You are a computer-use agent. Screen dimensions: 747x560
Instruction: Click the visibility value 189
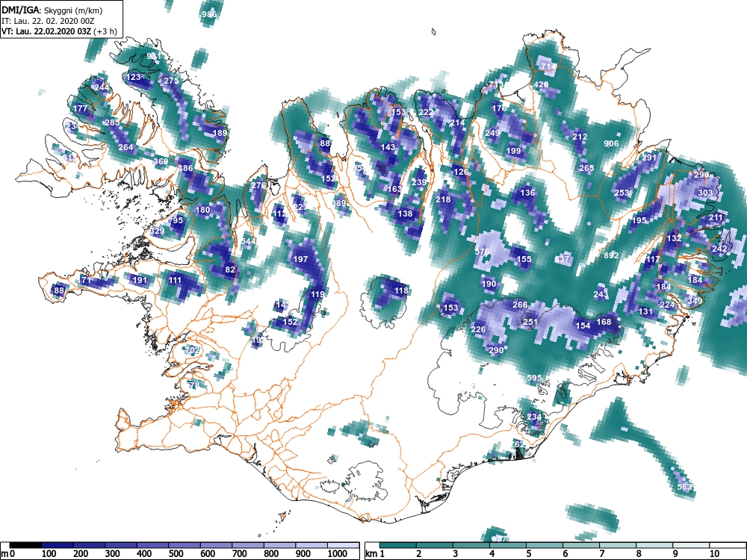[x=220, y=134]
